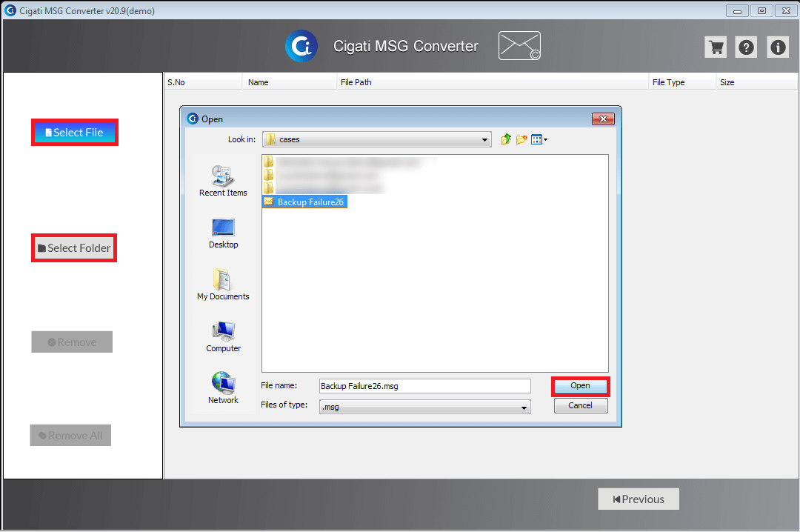Maximize the Cigati MSG Converter window

(761, 10)
